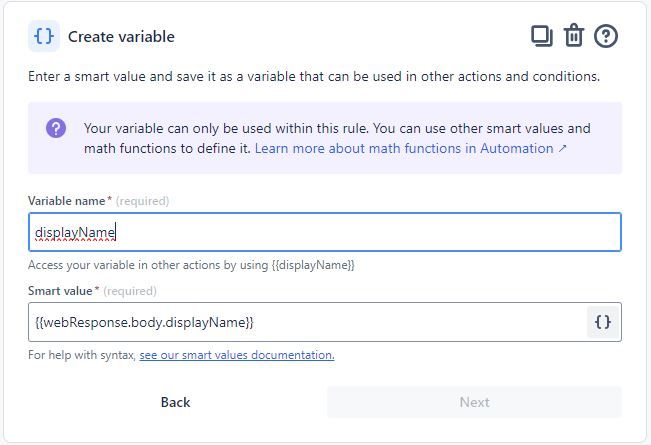651x445 pixels.
Task: Click the Smart value field label
Action: coord(63,291)
